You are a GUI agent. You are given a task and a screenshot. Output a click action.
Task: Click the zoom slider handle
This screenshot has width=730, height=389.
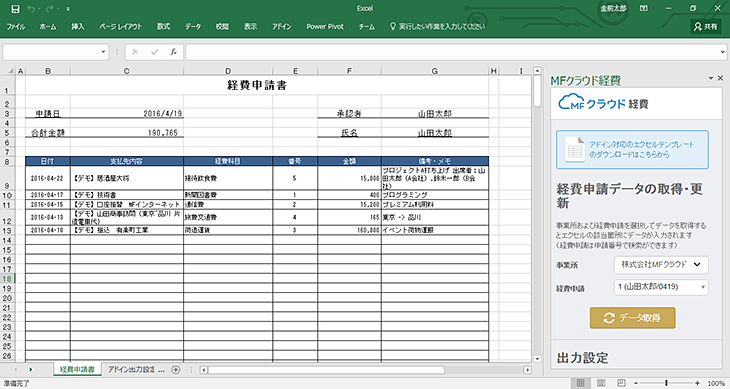(666, 383)
